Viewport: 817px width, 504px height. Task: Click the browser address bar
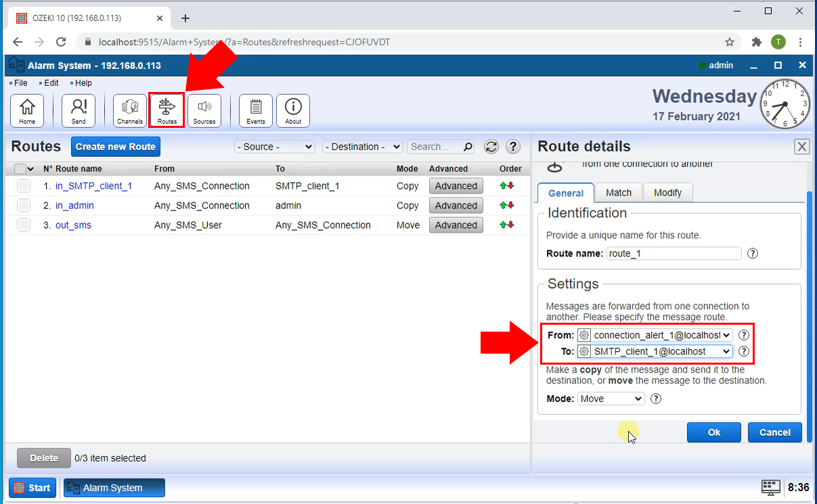tap(406, 42)
